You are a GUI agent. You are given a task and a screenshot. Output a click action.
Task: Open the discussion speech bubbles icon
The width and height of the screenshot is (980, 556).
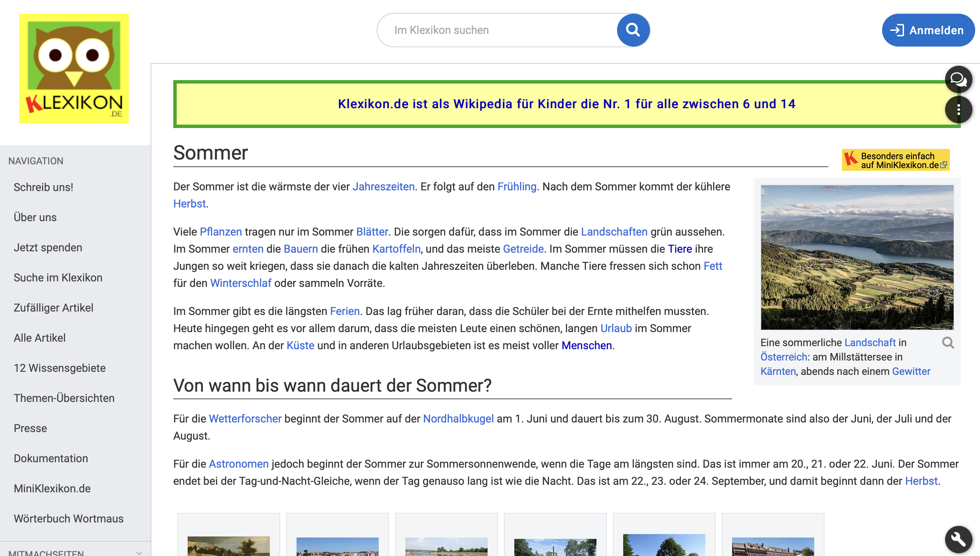958,79
